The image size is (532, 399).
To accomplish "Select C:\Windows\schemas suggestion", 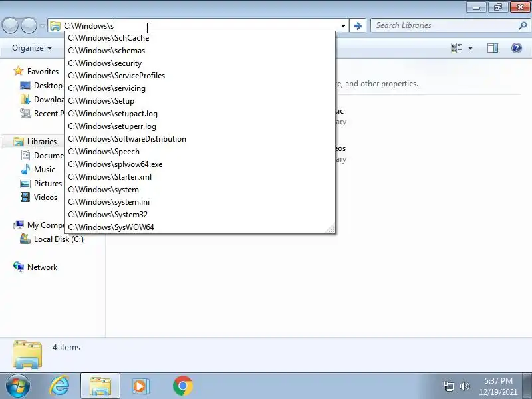I will [200, 51].
